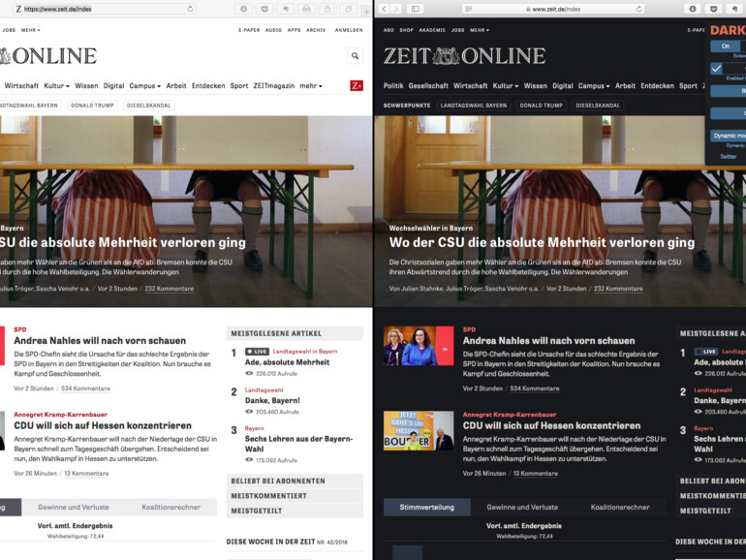
Task: Click the Z favicon in left address bar
Action: click(18, 9)
